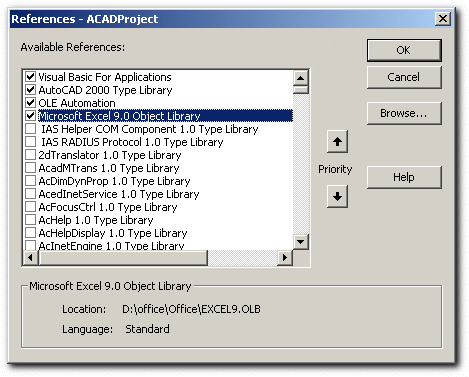Uncheck Visual Basic For Applications
Viewport: 469px width, 377px height.
[x=30, y=77]
